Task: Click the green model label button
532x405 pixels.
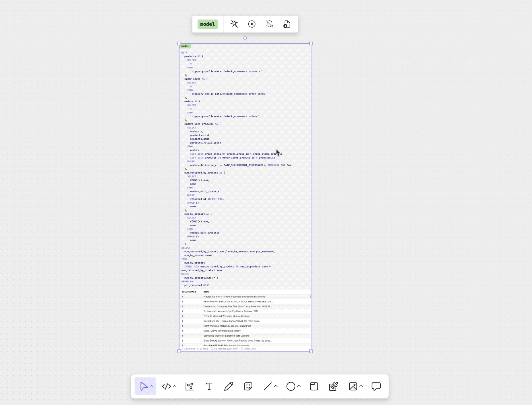Action: tap(207, 24)
